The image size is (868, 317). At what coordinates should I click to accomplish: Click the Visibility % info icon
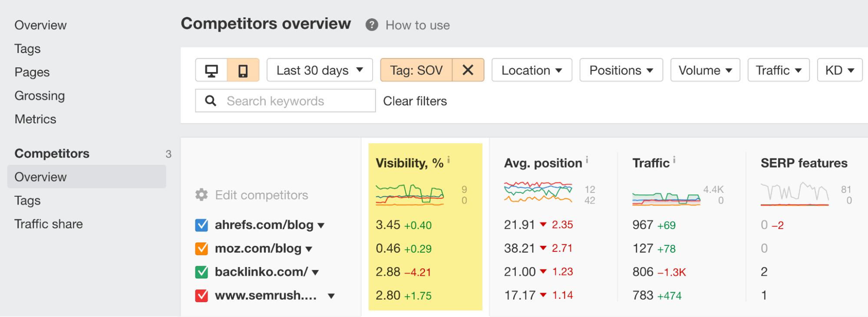449,159
